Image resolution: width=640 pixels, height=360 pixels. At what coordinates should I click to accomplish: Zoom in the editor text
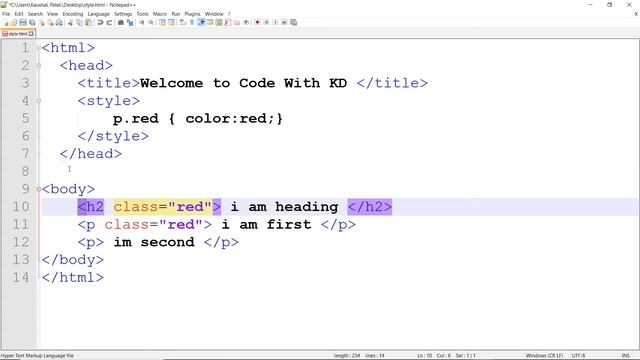142,22
